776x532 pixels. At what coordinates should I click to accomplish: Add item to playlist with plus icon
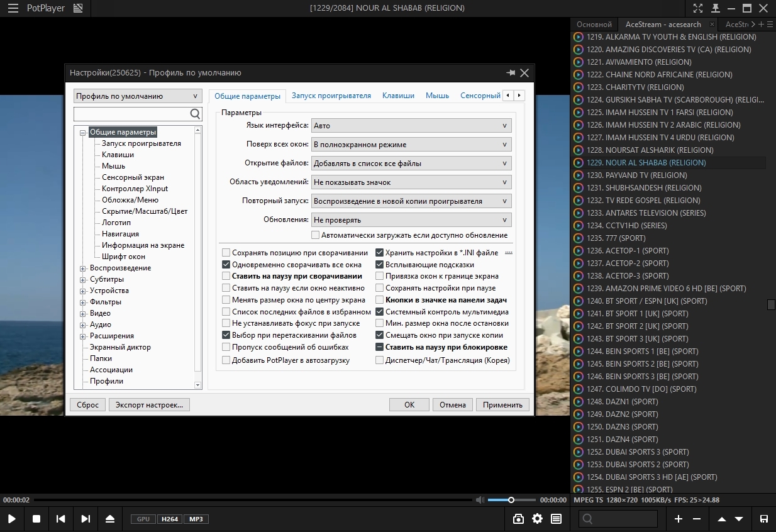[x=678, y=519]
